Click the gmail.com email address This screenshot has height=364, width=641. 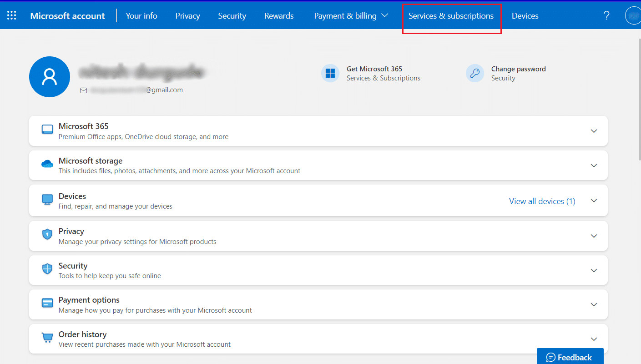[136, 90]
